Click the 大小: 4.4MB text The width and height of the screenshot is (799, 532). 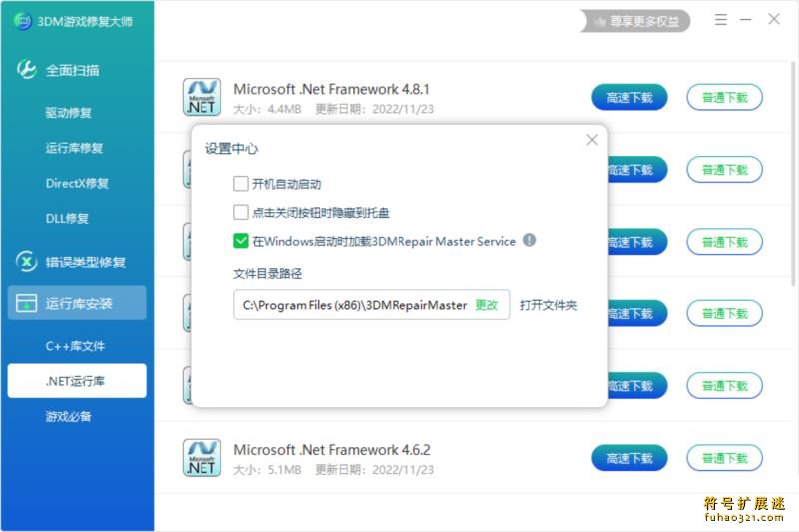267,109
